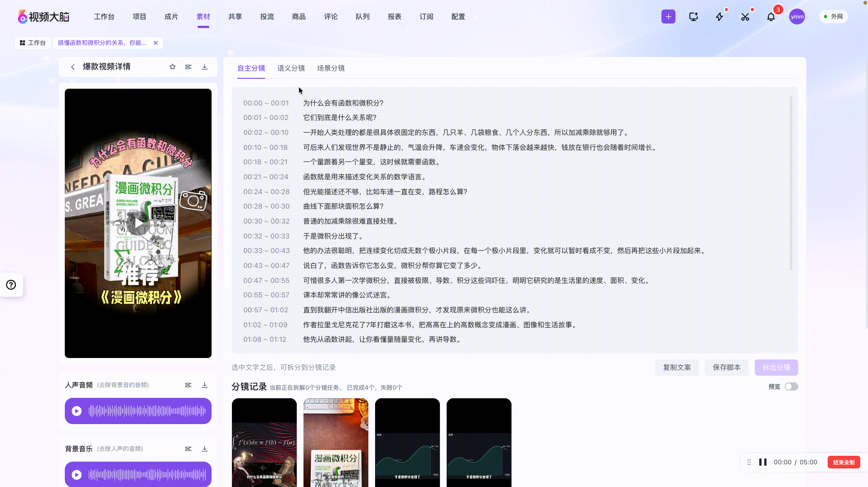This screenshot has width=868, height=487.
Task: Grab the recording widget drag handle
Action: tap(749, 462)
